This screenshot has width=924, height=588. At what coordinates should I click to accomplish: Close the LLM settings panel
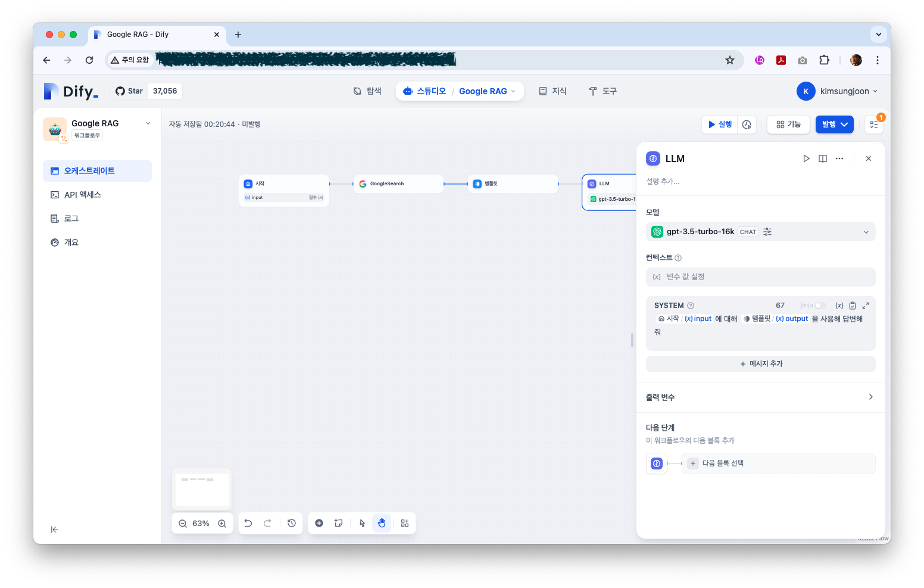click(869, 158)
